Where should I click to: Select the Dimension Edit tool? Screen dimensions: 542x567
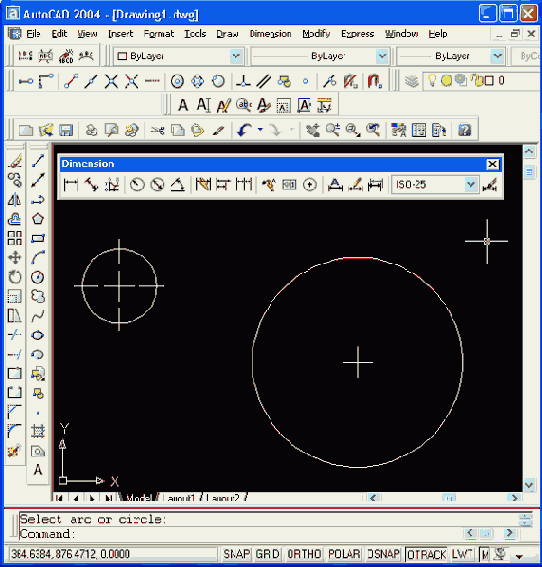tap(335, 185)
